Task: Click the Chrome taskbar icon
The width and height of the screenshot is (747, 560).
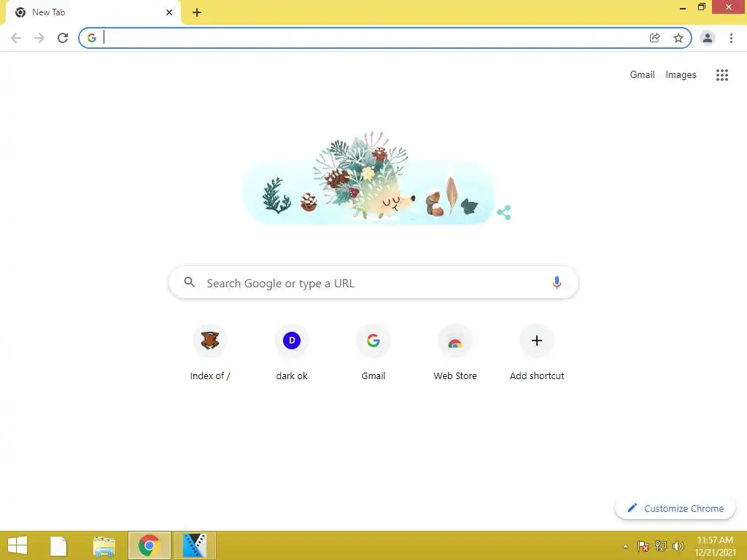Action: pyautogui.click(x=149, y=545)
